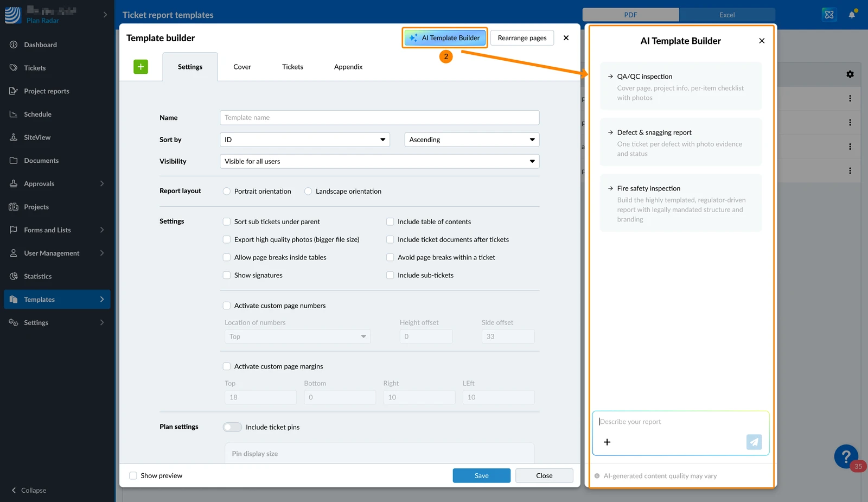The height and width of the screenshot is (502, 868).
Task: Toggle the Include ticket pins switch
Action: click(x=232, y=427)
